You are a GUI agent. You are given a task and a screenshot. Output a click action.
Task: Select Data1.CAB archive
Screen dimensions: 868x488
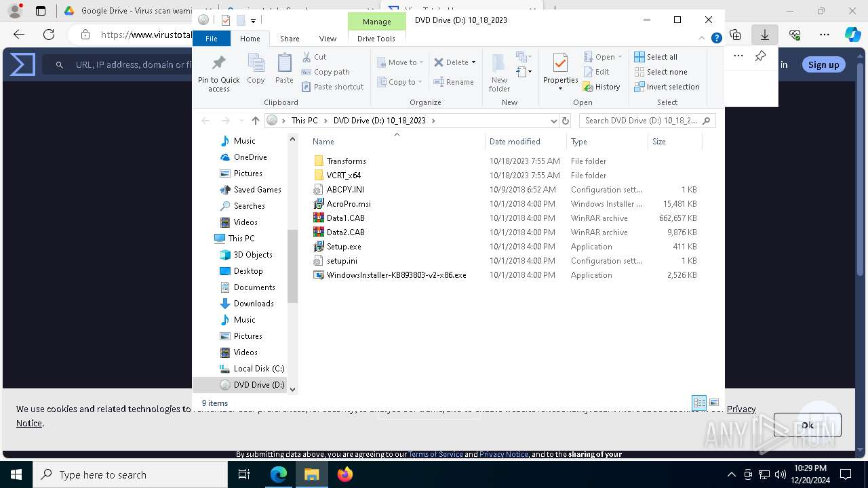345,218
